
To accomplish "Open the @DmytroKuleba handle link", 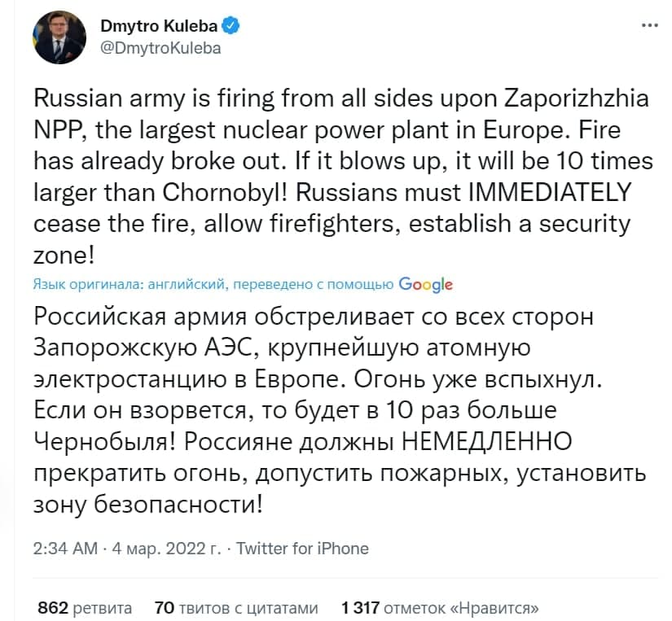I will click(160, 47).
